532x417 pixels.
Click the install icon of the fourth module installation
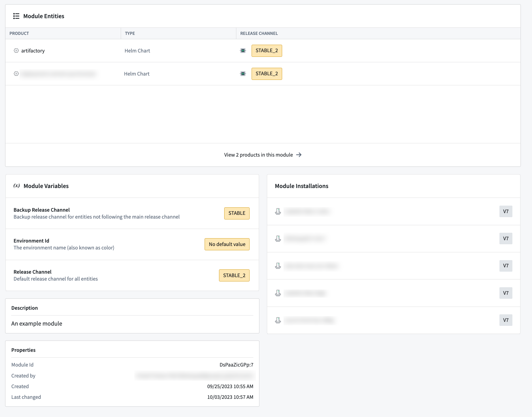tap(278, 293)
